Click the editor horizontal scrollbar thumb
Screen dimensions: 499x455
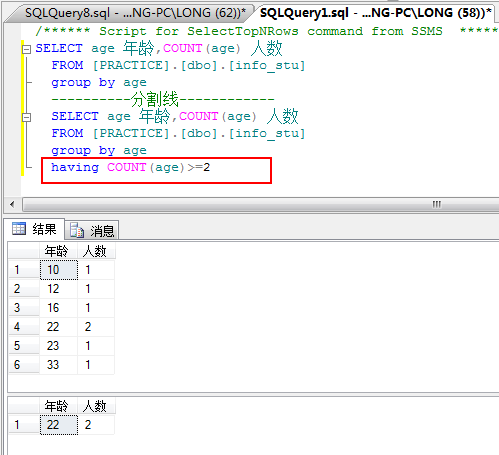[261, 204]
